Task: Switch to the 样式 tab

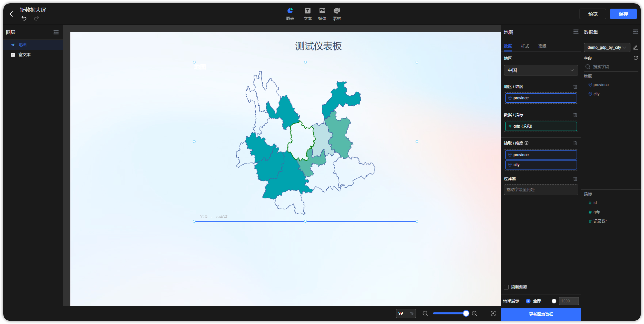Action: [x=525, y=46]
